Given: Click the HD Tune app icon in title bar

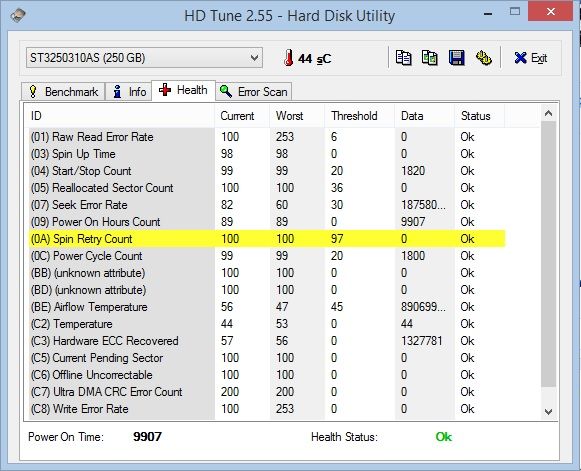Looking at the screenshot, I should [18, 15].
